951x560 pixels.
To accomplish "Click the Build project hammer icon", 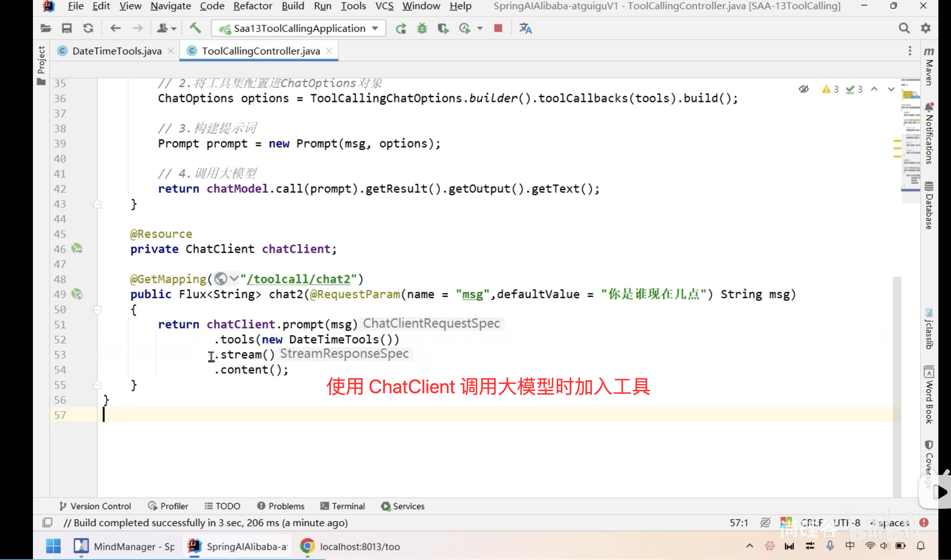I will tap(195, 28).
